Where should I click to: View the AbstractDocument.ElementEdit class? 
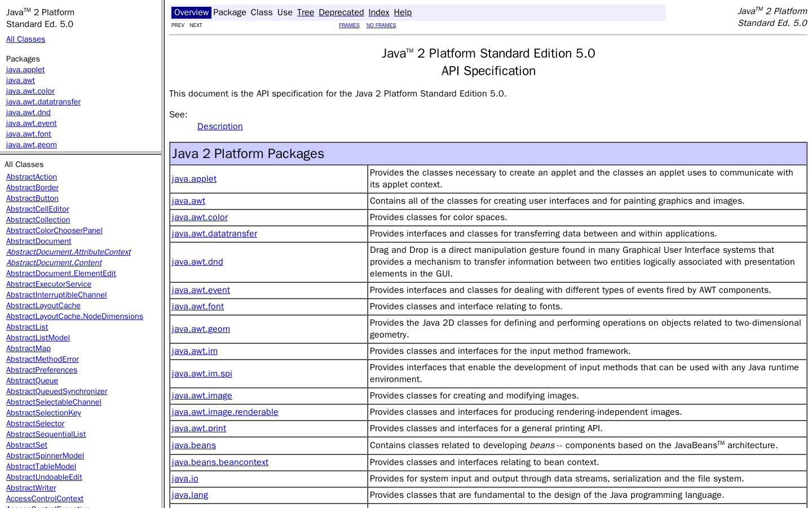(x=61, y=273)
